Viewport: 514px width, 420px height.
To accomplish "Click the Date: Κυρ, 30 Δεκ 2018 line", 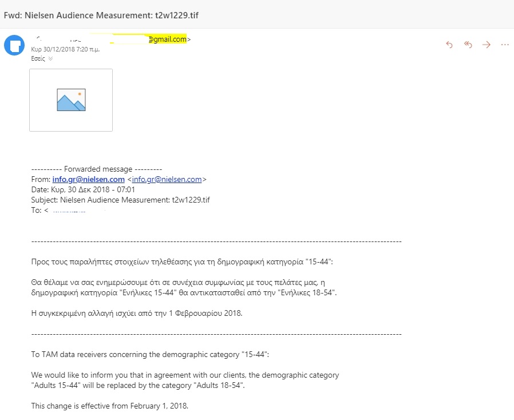I will pos(83,189).
